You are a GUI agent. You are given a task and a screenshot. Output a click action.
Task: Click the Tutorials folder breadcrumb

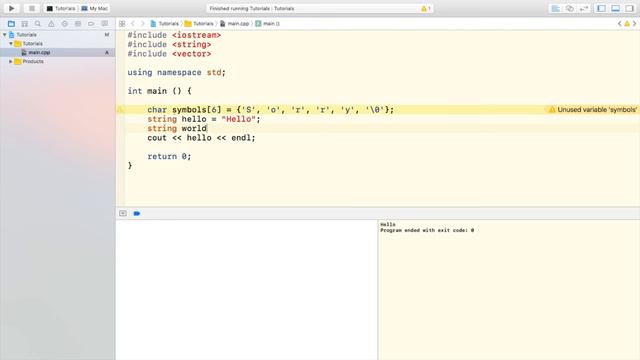199,24
